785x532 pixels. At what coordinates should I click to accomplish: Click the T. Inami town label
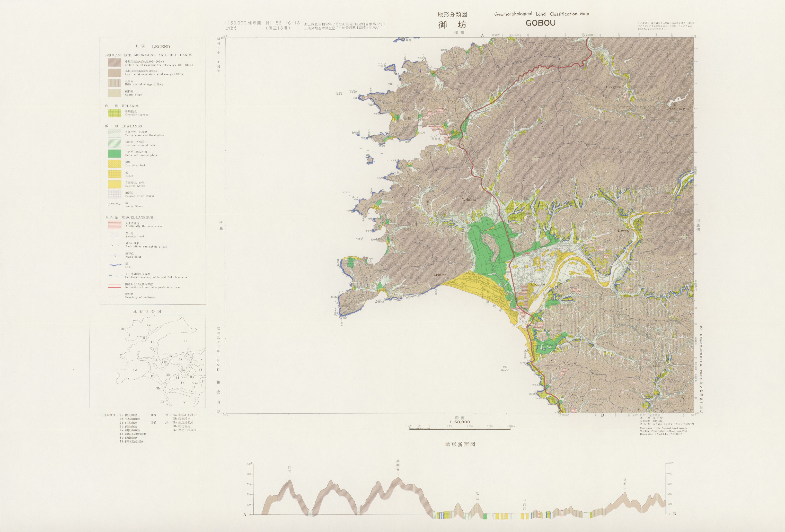655,367
